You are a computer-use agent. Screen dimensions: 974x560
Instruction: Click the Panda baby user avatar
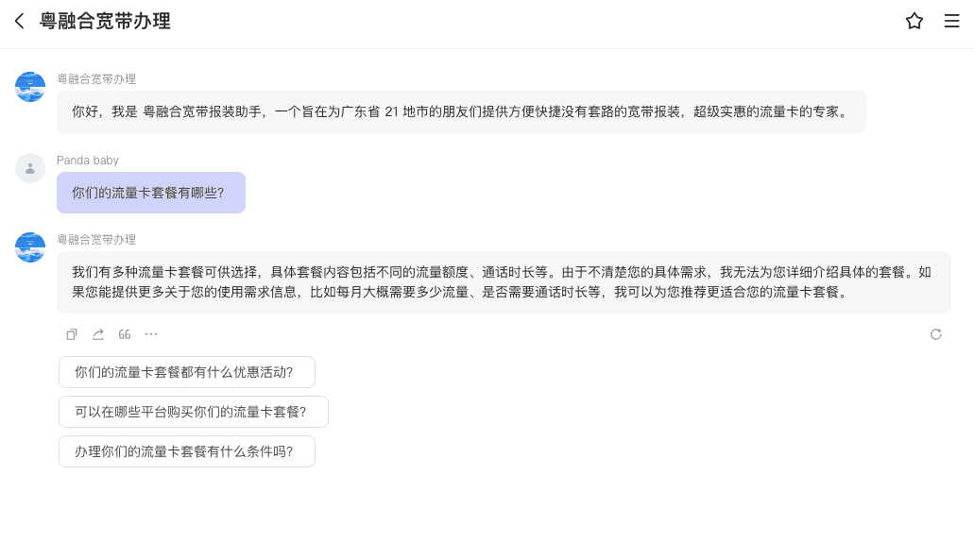tap(30, 168)
